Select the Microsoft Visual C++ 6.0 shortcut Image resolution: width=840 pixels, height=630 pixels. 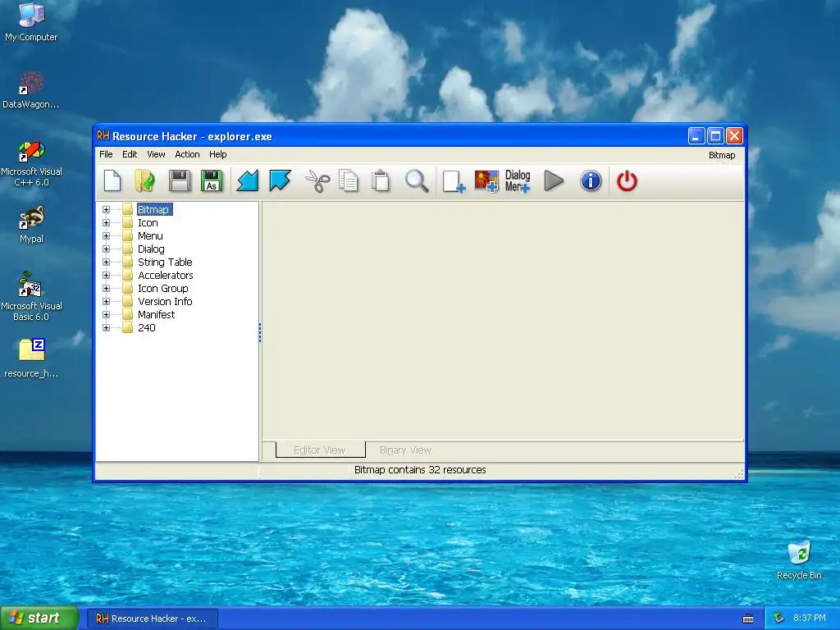pos(31,164)
